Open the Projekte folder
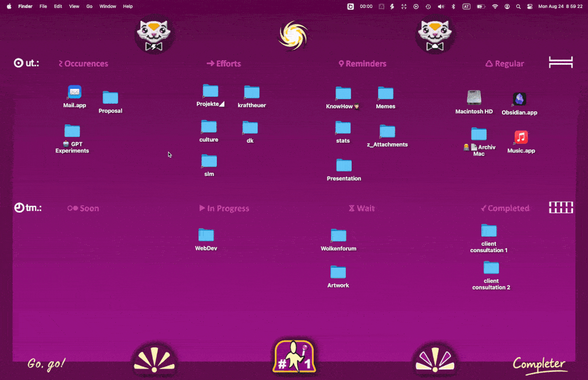Image resolution: width=588 pixels, height=380 pixels. (211, 91)
